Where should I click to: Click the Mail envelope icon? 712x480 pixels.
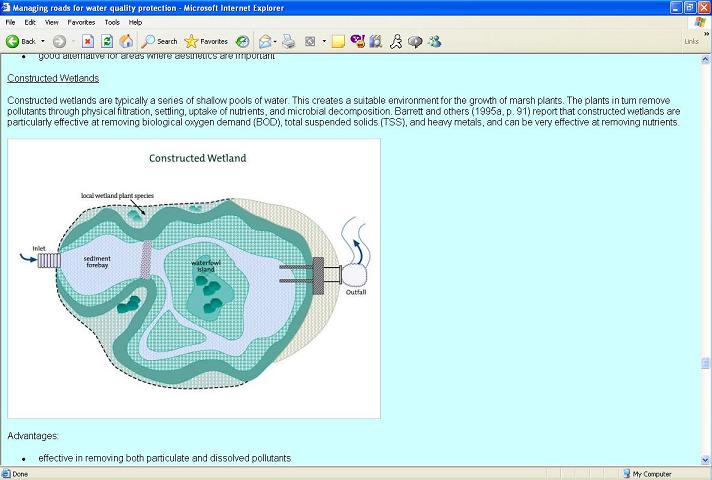tap(265, 42)
